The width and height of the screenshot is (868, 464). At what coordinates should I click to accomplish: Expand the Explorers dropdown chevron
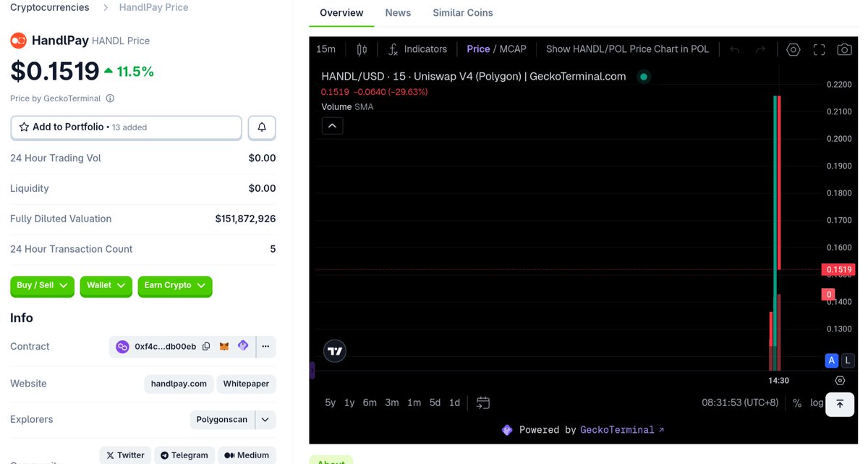tap(265, 420)
